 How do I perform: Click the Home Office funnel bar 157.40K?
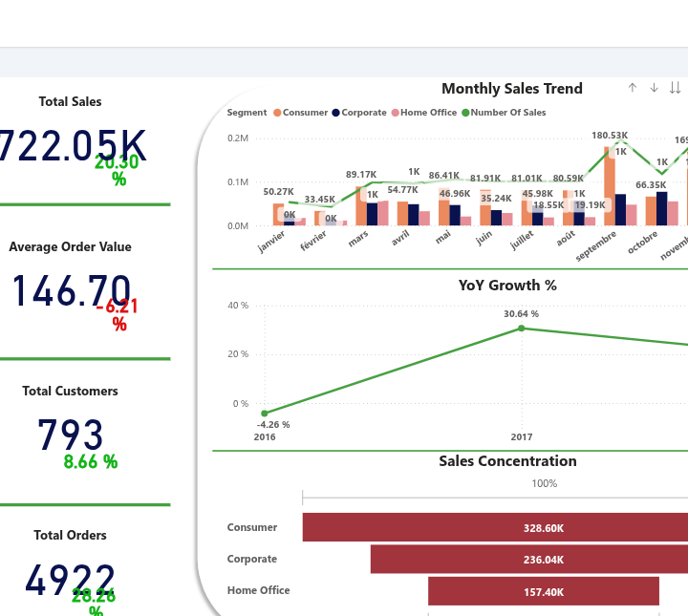[544, 591]
